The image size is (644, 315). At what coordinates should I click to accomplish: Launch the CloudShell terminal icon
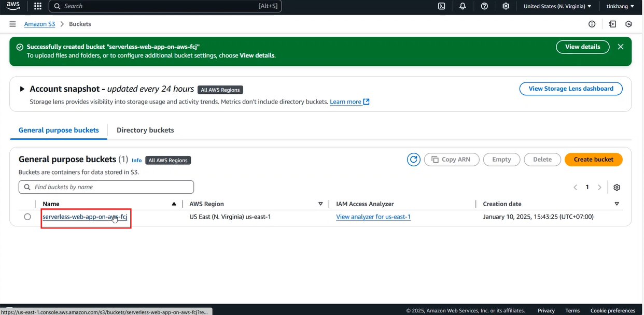point(442,6)
